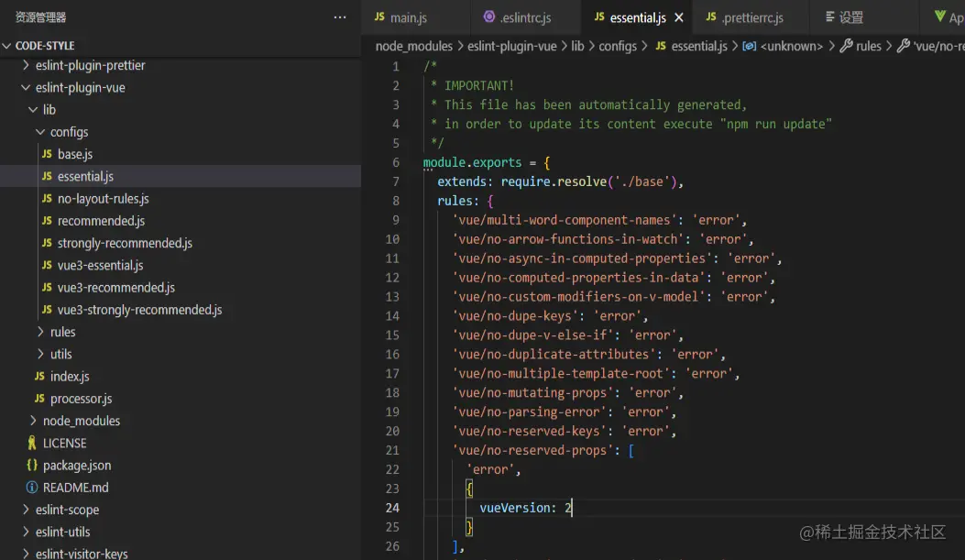Open the 设置 settings tab
965x560 pixels.
tap(850, 17)
